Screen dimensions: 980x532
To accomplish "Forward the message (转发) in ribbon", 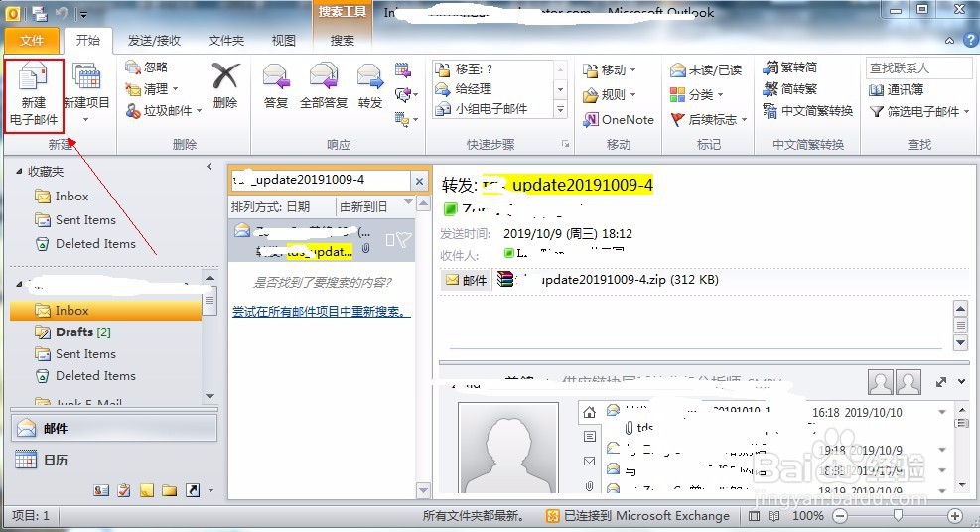I will pos(370,86).
